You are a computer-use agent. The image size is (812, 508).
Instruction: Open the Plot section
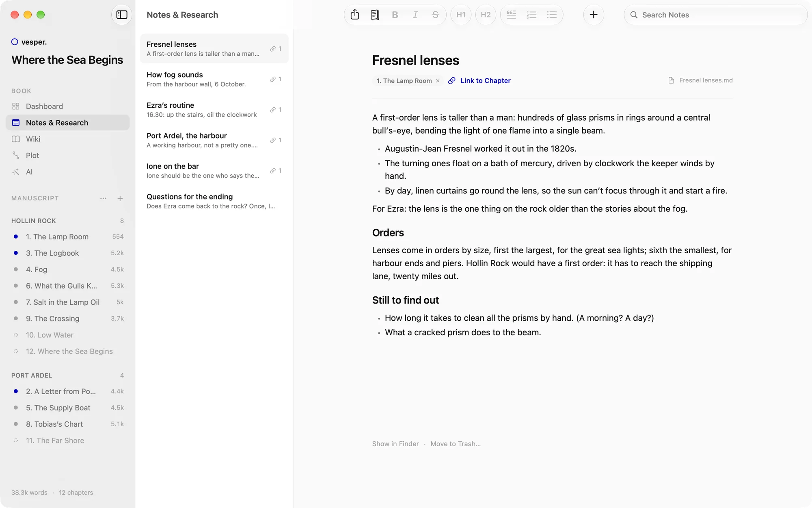(67, 155)
